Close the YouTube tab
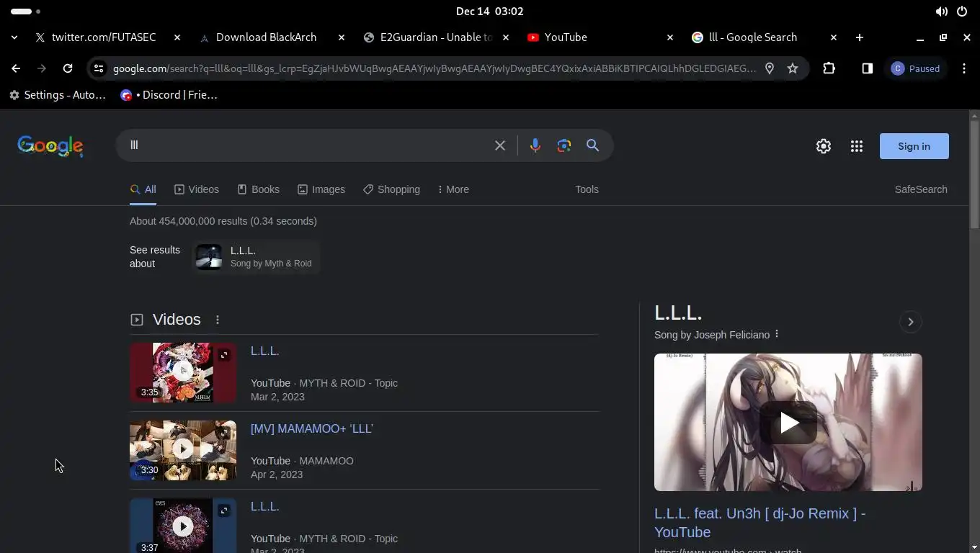The height and width of the screenshot is (553, 980). [669, 37]
